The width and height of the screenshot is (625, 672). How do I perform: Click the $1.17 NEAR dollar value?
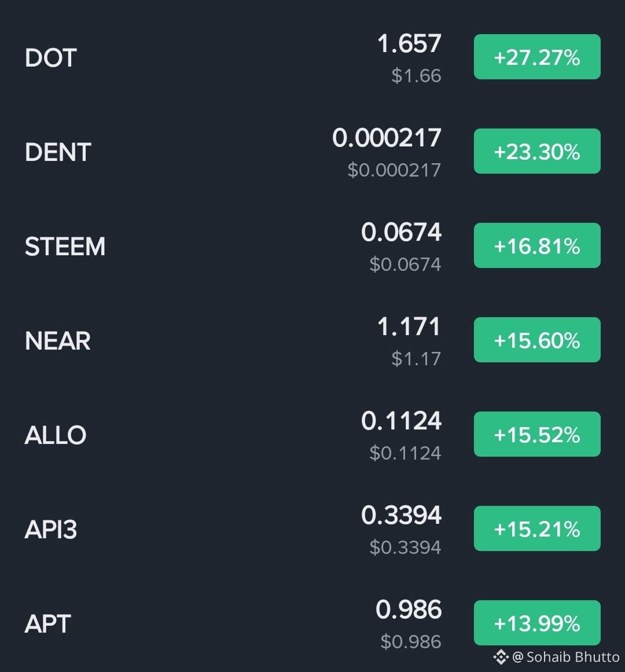416,359
